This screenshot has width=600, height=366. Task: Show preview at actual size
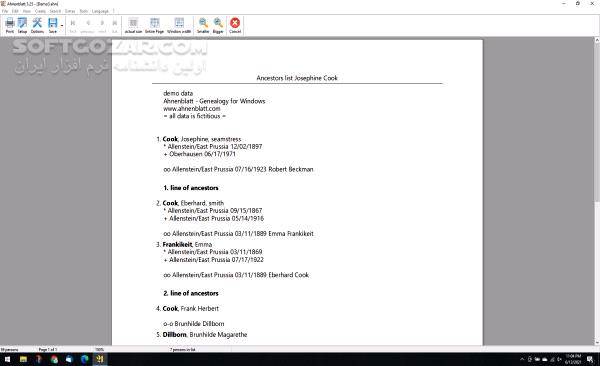(x=133, y=25)
